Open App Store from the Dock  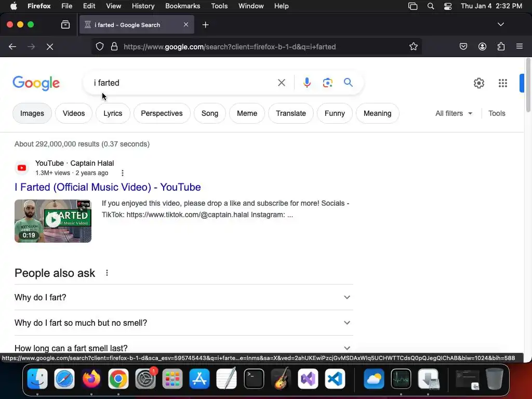199,379
